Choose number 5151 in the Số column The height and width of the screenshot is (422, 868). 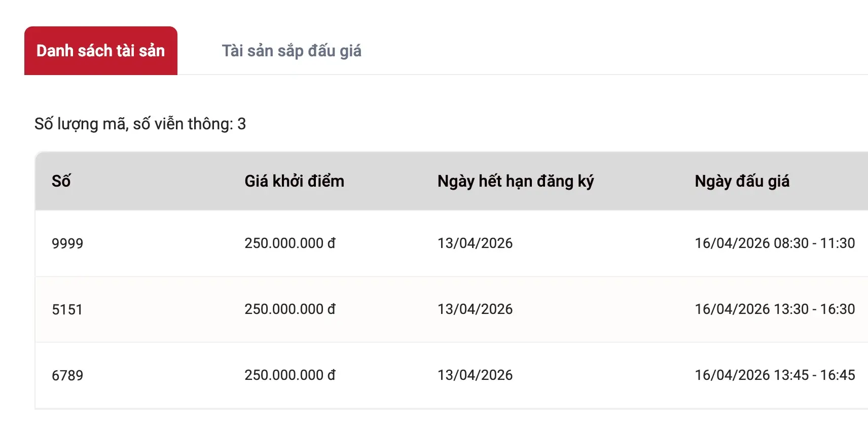click(x=67, y=309)
